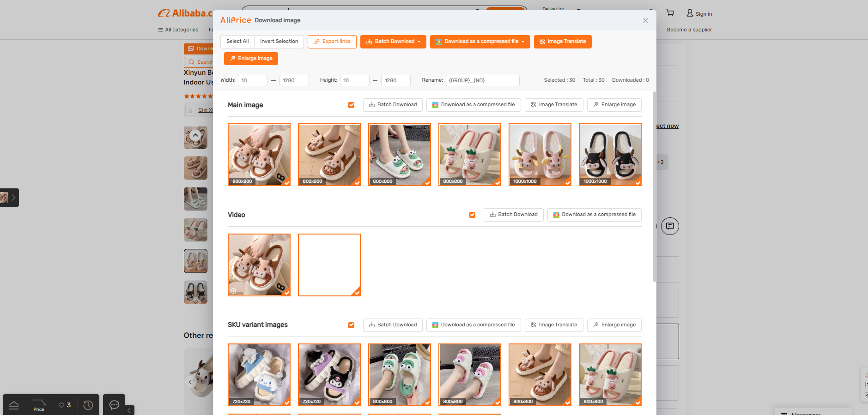Select main image of pink cow slippers 1000x1000

pos(540,155)
